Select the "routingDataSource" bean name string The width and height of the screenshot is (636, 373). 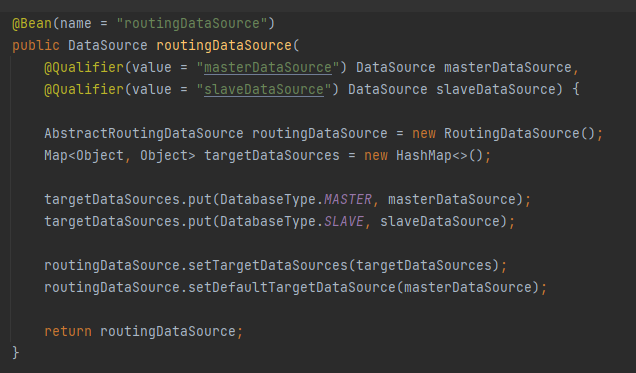pyautogui.click(x=191, y=23)
